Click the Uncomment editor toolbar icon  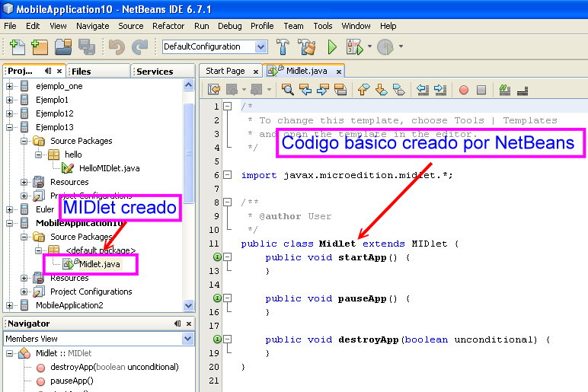[x=522, y=90]
